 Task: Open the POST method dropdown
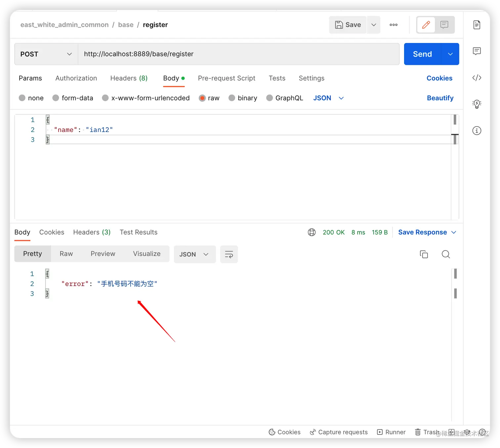pyautogui.click(x=46, y=54)
